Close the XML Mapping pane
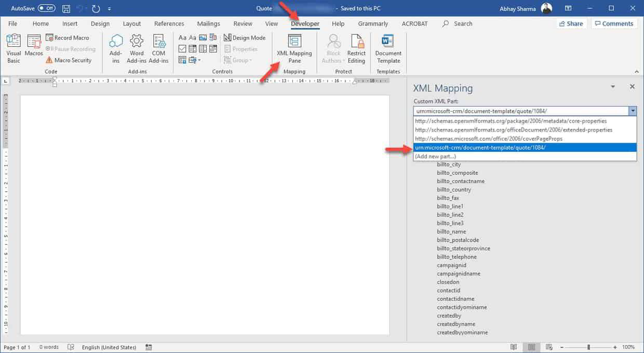The image size is (644, 353). (632, 87)
